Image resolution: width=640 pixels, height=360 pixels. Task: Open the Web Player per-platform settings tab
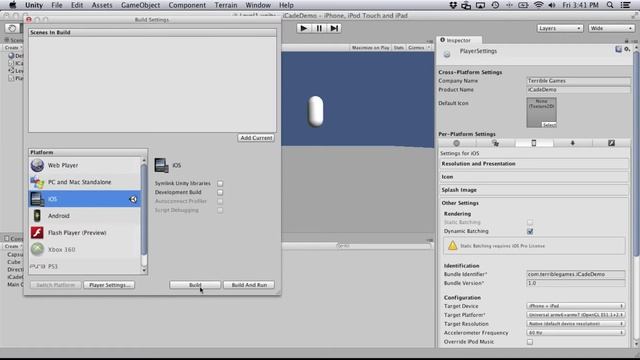coord(457,143)
